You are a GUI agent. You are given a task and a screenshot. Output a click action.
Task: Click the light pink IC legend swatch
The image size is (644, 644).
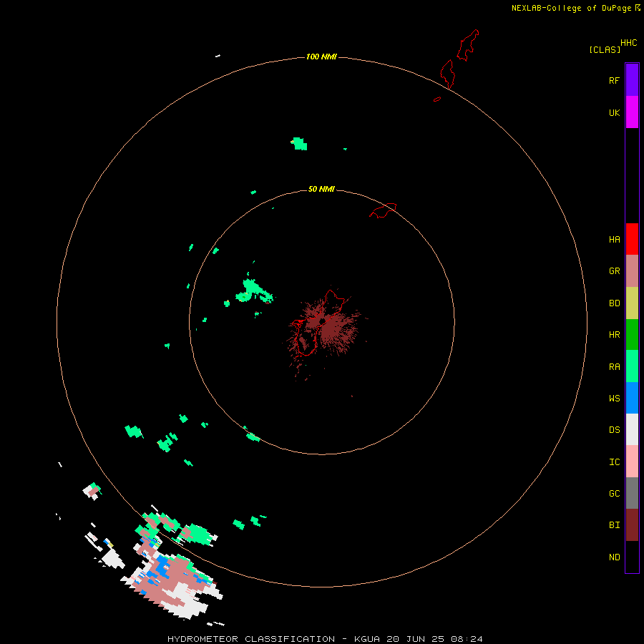[632, 462]
